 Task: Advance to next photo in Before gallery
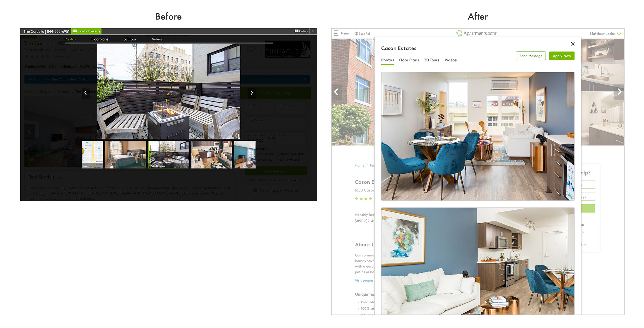click(x=252, y=93)
